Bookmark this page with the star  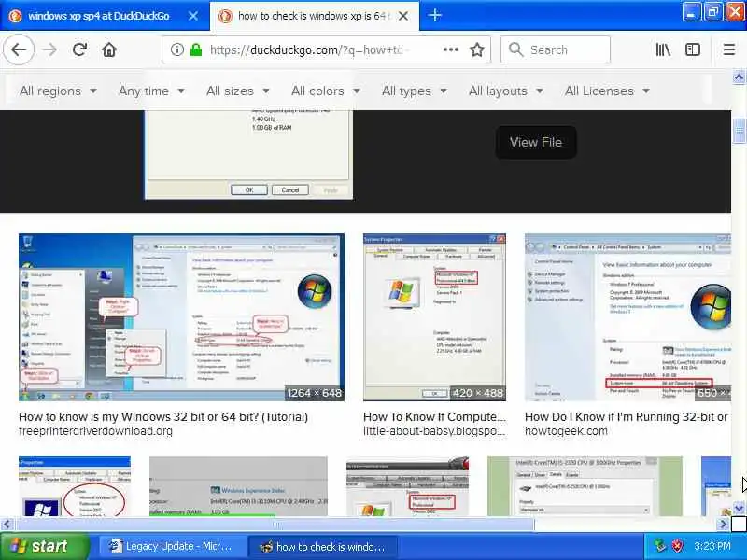[x=477, y=49]
